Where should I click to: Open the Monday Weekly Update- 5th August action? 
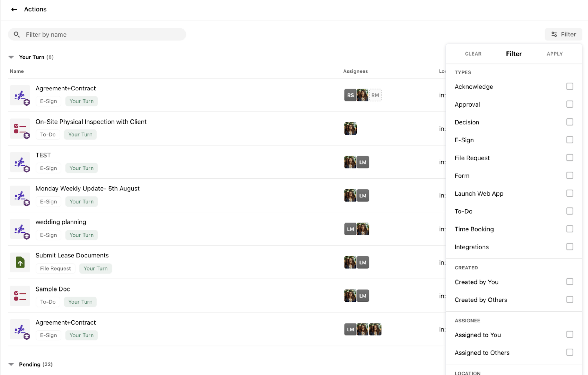click(87, 189)
